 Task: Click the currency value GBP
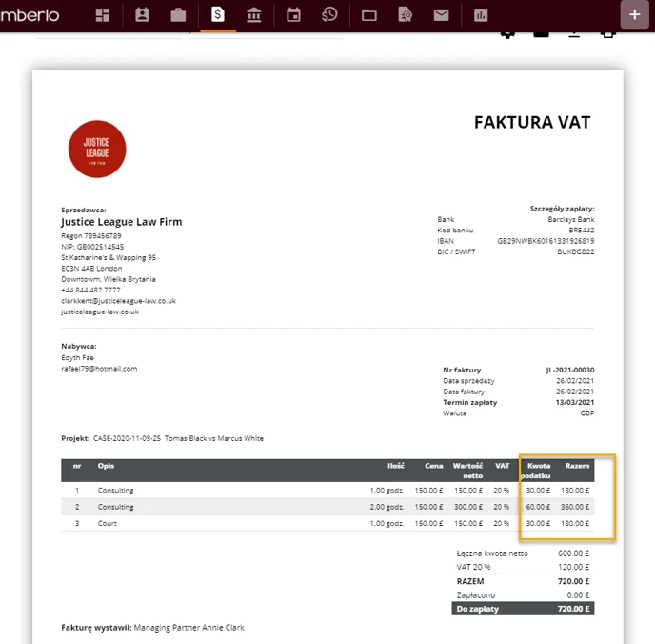pos(586,413)
